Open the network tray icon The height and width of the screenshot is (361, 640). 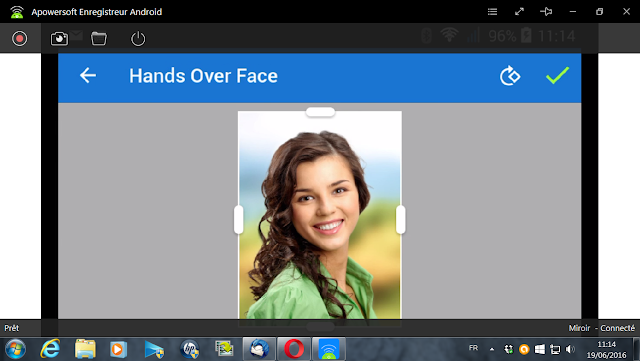pos(555,349)
